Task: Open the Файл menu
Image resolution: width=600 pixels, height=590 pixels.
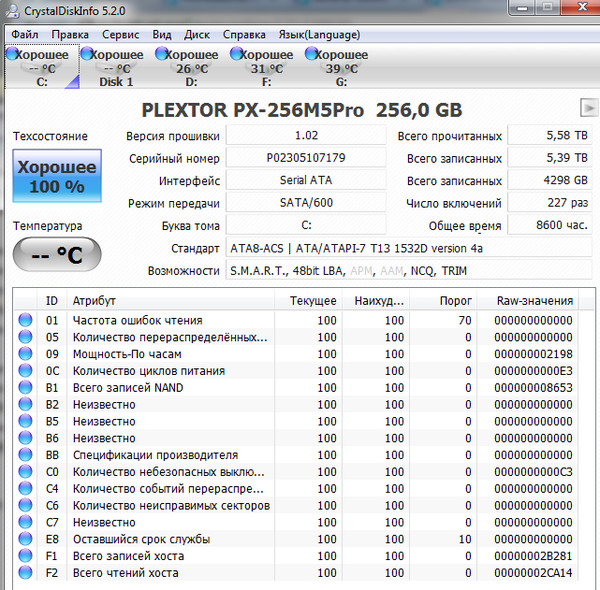Action: coord(25,35)
